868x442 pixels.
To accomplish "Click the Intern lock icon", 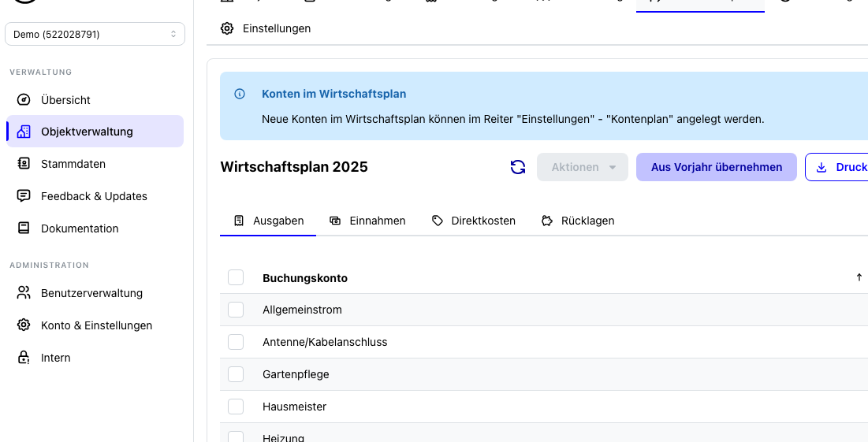I will tap(24, 358).
